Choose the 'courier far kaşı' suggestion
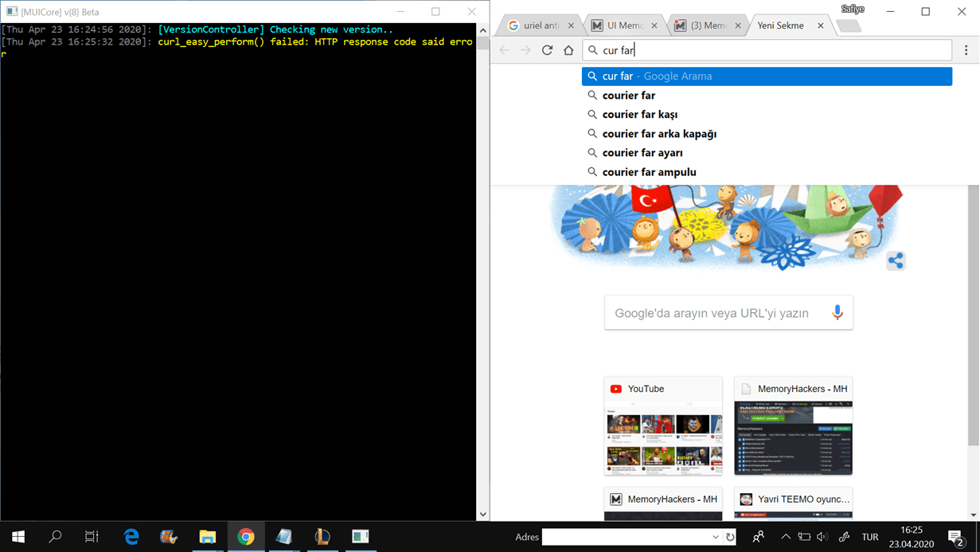 [767, 115]
